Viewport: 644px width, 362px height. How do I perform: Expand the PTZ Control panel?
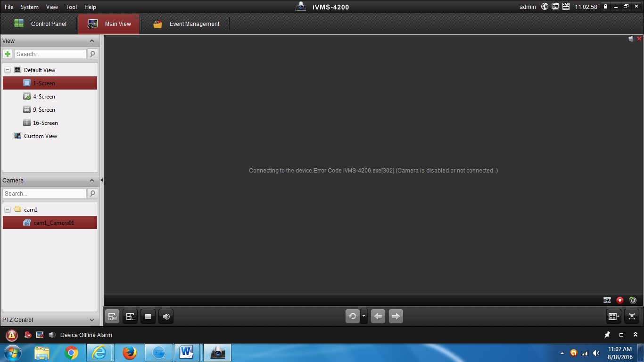(x=92, y=320)
